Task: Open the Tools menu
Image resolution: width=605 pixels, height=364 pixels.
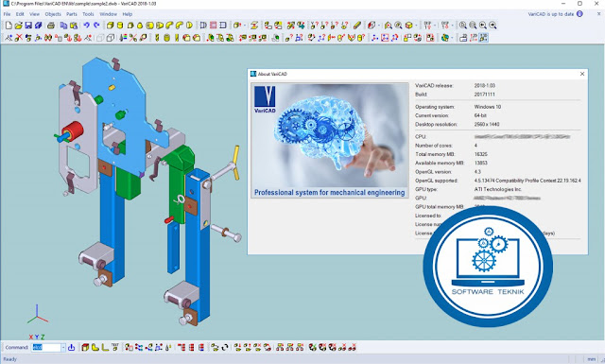Action: [x=88, y=14]
